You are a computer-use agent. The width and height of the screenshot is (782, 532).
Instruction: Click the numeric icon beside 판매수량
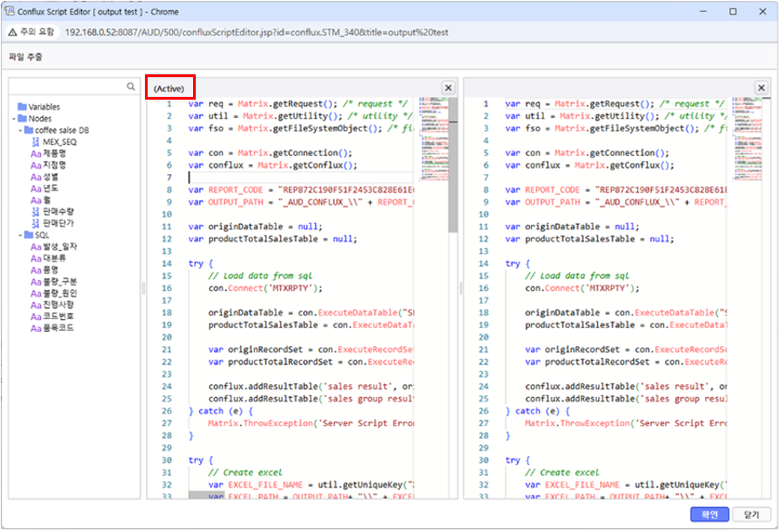coord(35,210)
